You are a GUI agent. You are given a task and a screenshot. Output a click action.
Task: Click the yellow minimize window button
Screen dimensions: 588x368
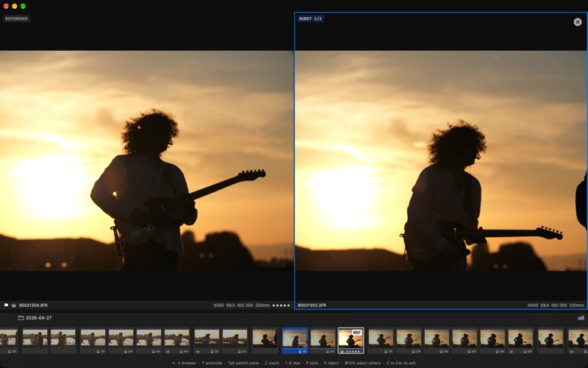(15, 6)
